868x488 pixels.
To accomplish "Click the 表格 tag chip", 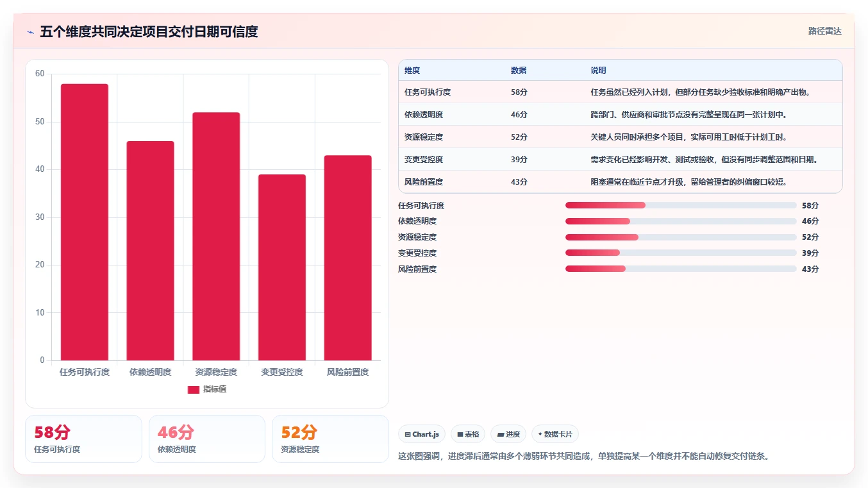I will [468, 434].
